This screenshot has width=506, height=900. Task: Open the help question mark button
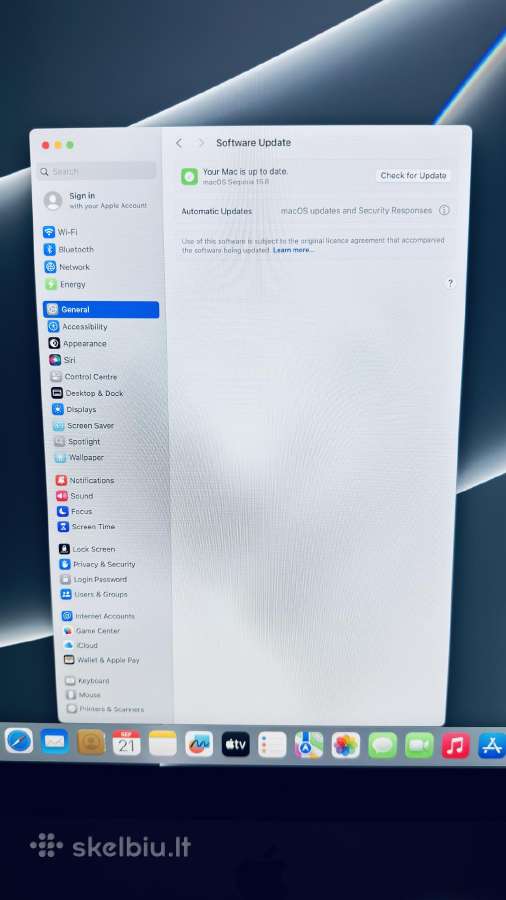(450, 284)
